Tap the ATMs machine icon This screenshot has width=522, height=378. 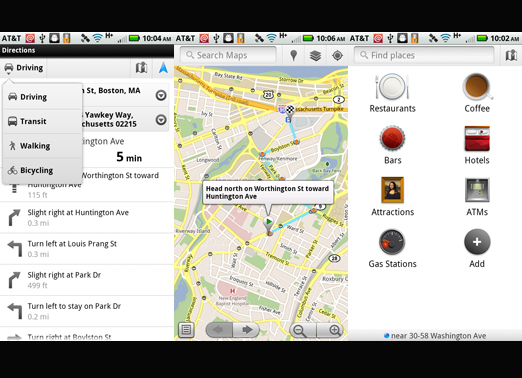477,190
